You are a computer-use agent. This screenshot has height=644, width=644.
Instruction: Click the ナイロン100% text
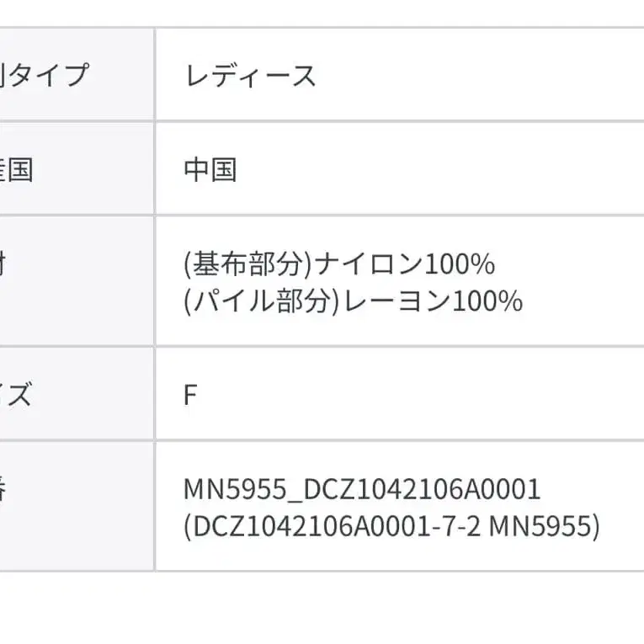click(402, 265)
